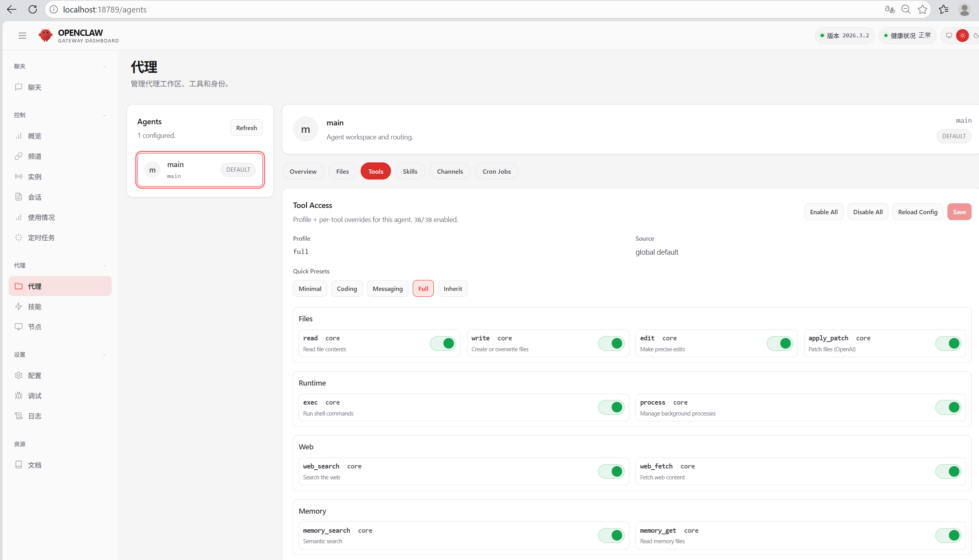Screen dimensions: 979x560
Task: Switch to the Skills tab
Action: 410,171
